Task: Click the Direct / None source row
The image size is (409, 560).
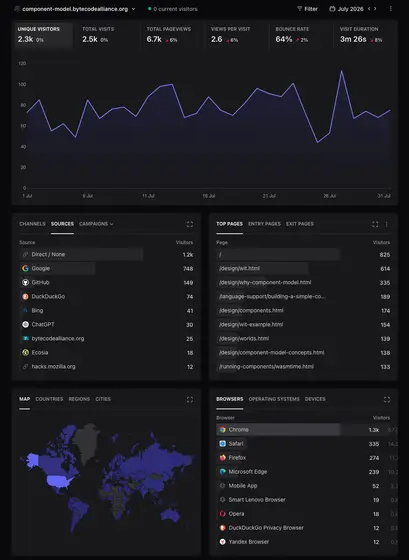Action: pos(106,255)
